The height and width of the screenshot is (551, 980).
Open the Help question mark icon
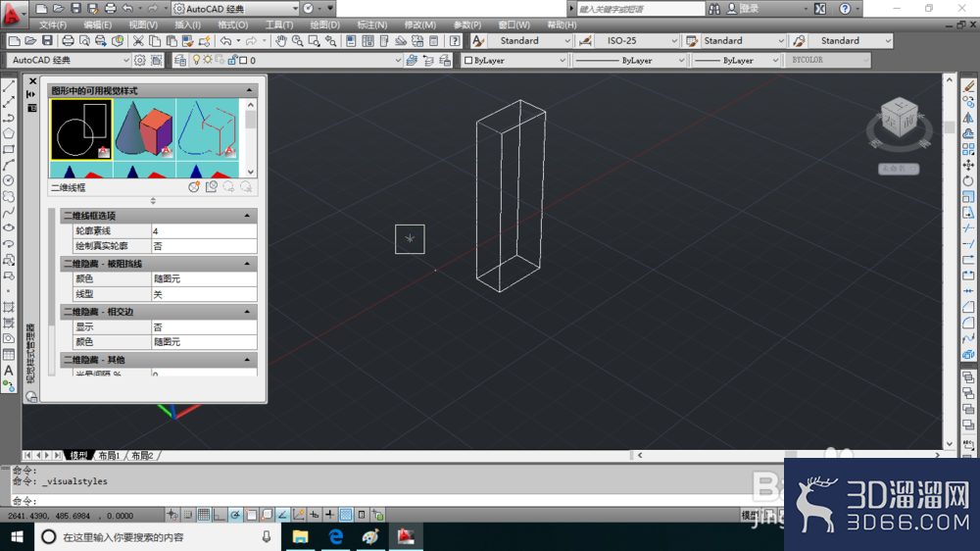pos(455,41)
